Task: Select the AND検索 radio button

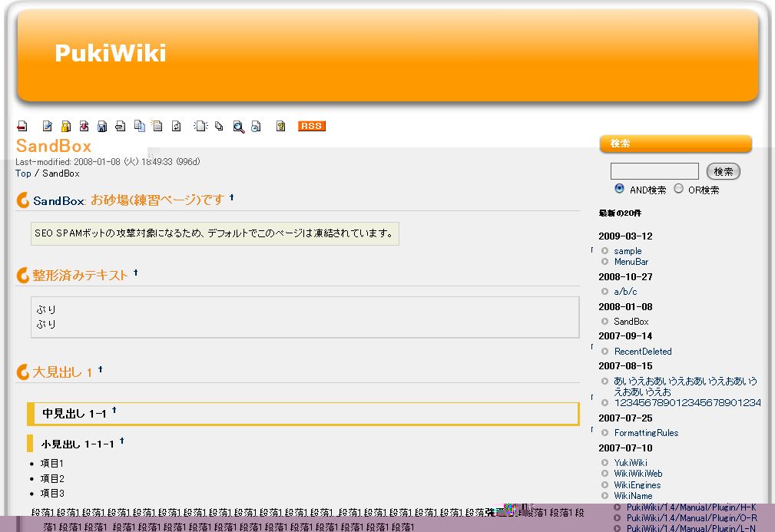Action: [619, 189]
